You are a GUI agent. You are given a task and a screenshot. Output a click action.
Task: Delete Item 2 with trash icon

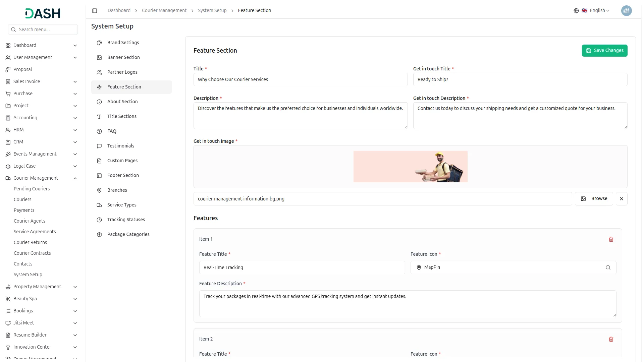(611, 339)
